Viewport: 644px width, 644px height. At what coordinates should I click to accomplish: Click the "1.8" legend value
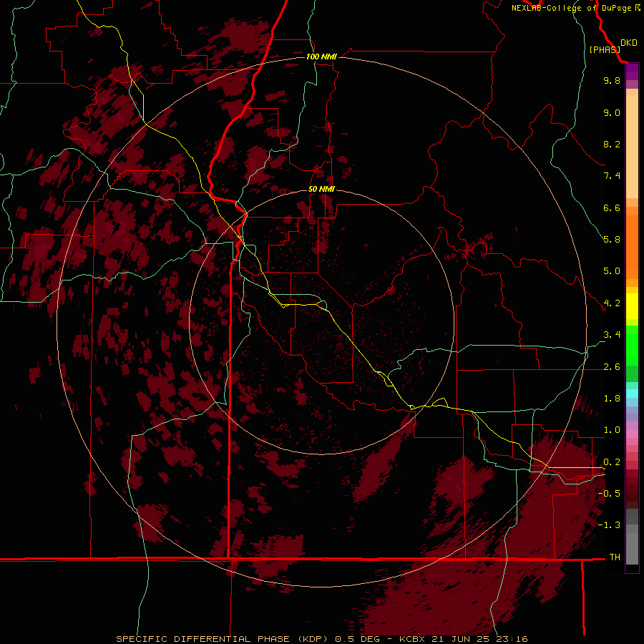point(612,399)
